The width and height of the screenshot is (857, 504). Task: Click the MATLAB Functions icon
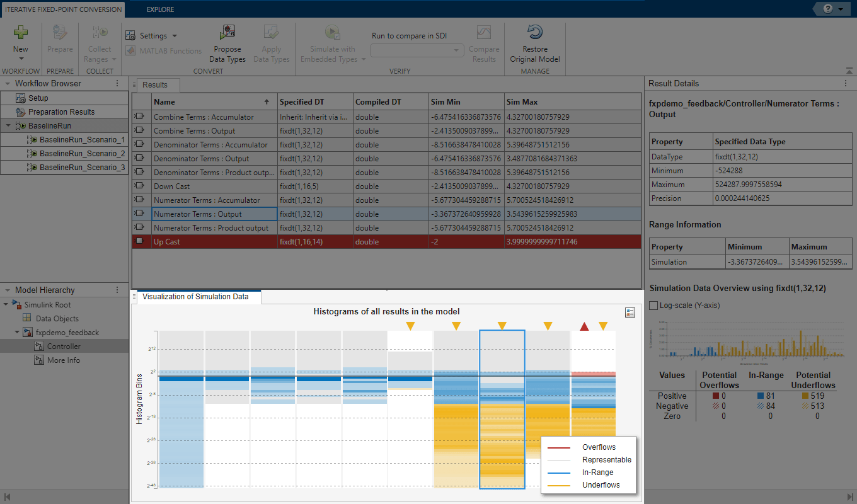131,51
